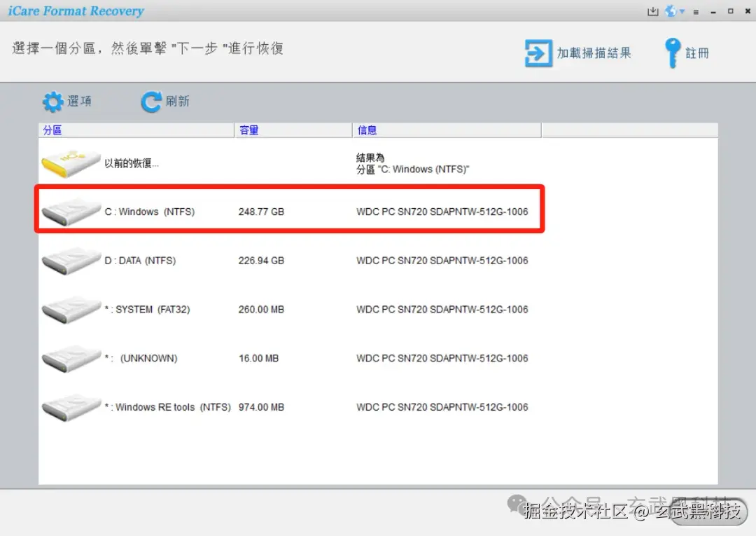The height and width of the screenshot is (536, 756).
Task: Click the 974.00 MB capacity cell
Action: [261, 407]
